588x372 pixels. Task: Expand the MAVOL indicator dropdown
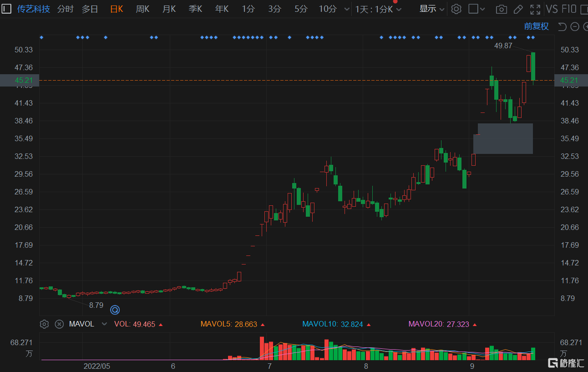104,324
